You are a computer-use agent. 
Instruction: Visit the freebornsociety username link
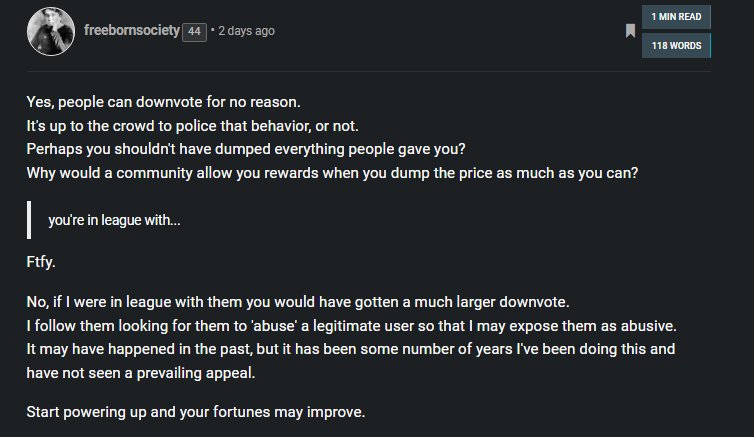coord(132,30)
